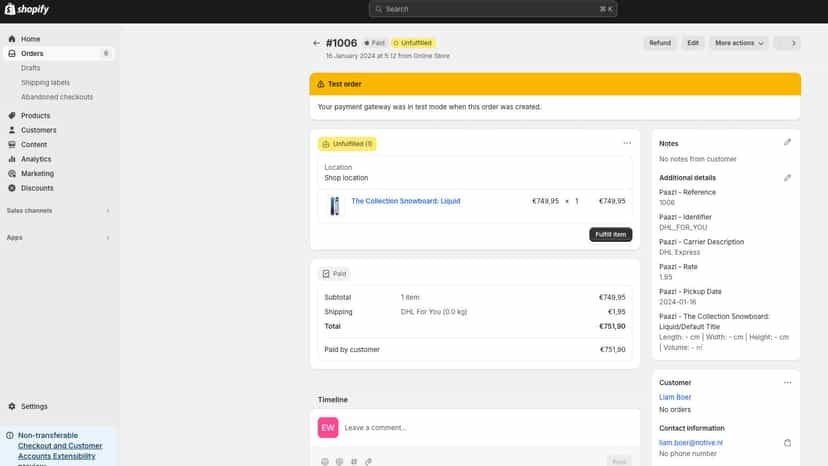The height and width of the screenshot is (466, 828).
Task: Open Abandoned checkouts
Action: click(57, 97)
